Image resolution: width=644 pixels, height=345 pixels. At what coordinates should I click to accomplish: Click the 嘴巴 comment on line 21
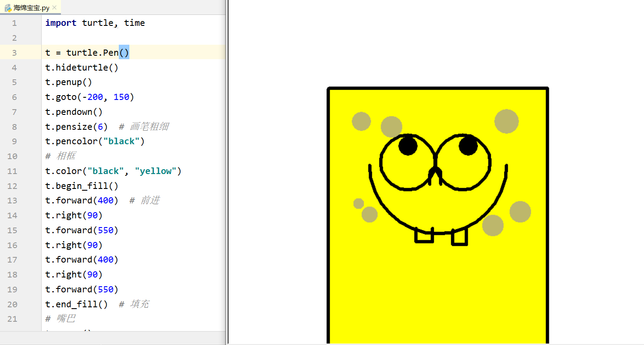(x=66, y=319)
